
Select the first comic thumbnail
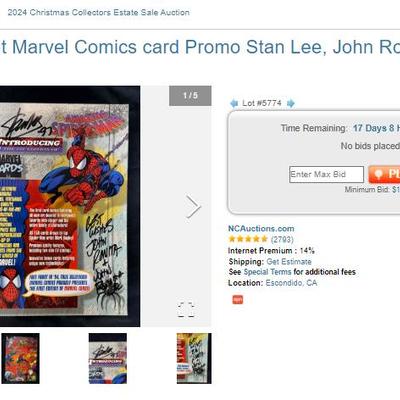coord(20,358)
